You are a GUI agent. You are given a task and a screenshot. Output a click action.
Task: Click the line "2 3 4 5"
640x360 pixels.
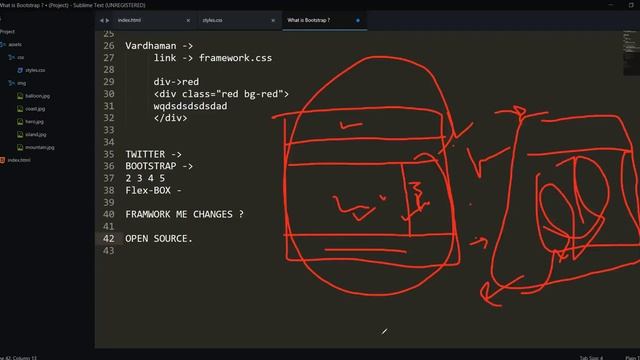pos(145,178)
